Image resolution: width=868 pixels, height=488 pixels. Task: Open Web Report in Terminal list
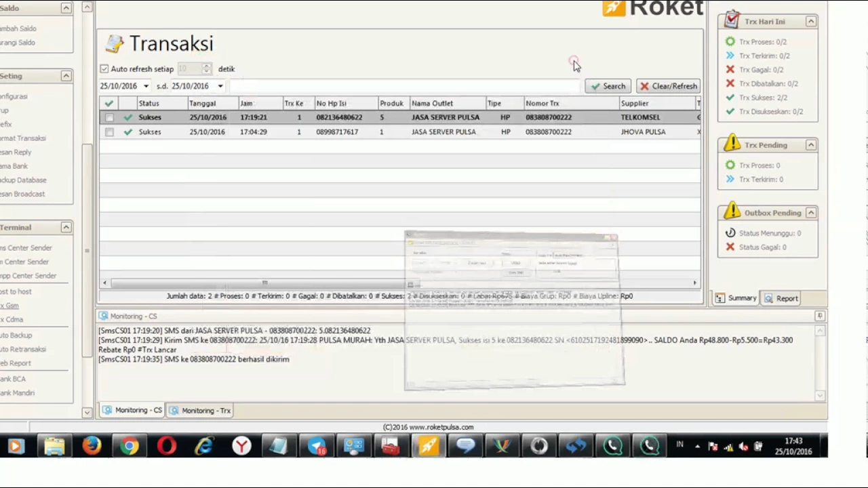click(16, 363)
